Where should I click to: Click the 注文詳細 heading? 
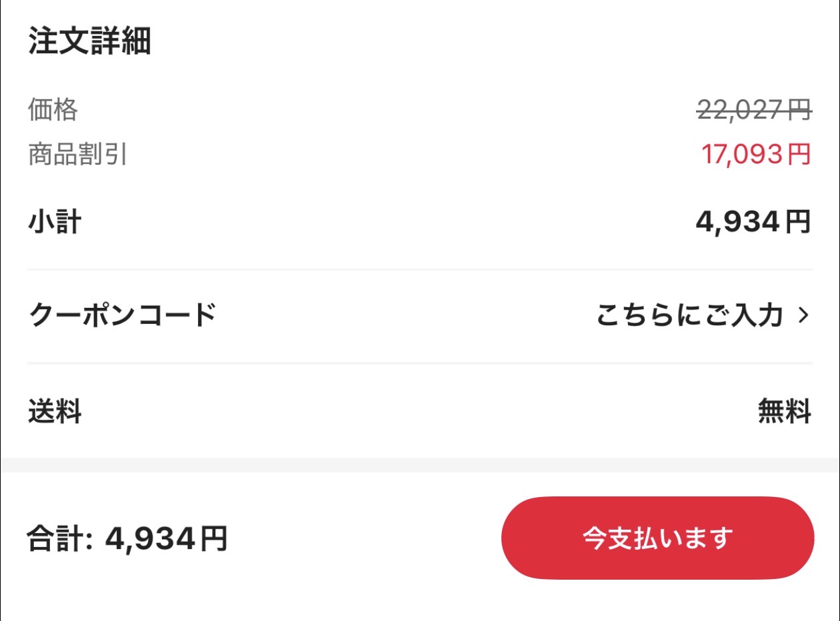coord(89,42)
